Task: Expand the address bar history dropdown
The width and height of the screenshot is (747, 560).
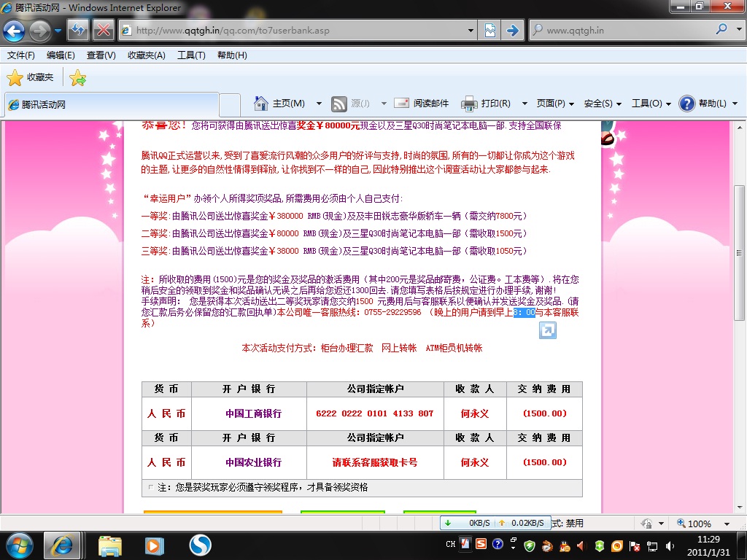Action: point(471,31)
